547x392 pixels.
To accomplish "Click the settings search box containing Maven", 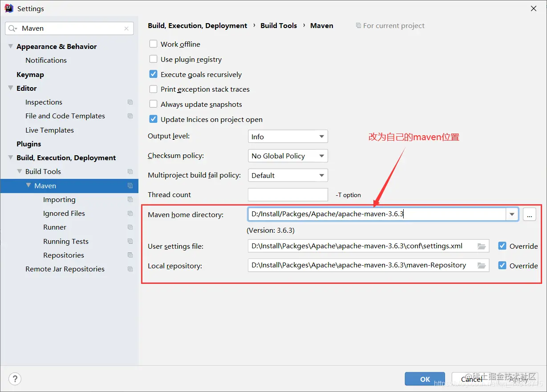I will coord(69,28).
